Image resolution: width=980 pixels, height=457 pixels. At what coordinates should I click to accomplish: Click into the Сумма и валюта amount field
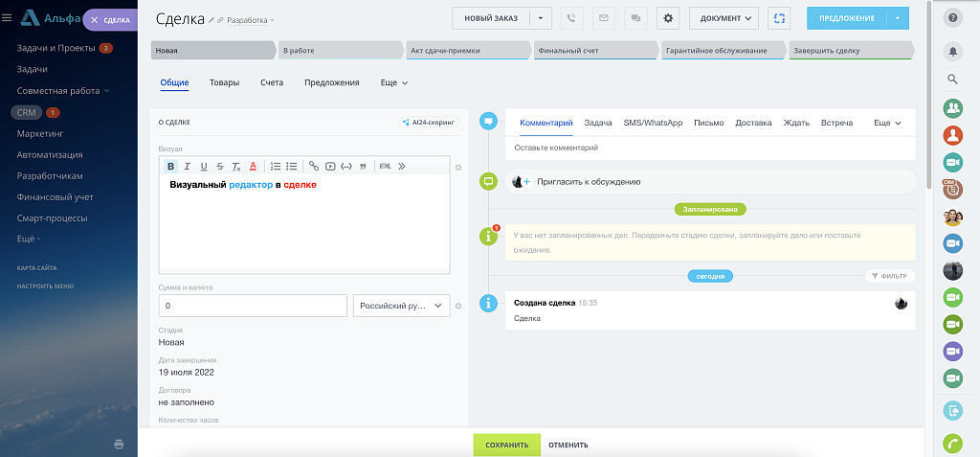coord(253,306)
